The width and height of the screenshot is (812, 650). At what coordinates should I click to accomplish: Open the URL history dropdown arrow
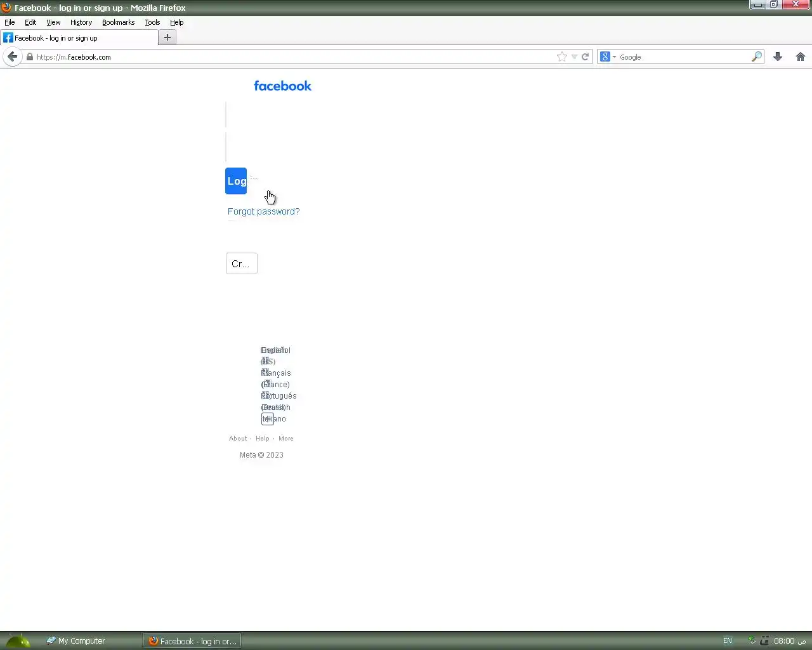574,57
